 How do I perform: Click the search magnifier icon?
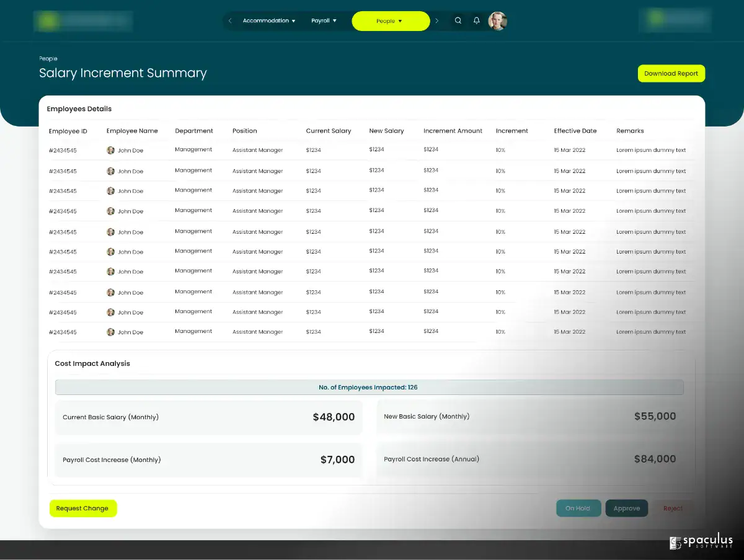pos(458,20)
